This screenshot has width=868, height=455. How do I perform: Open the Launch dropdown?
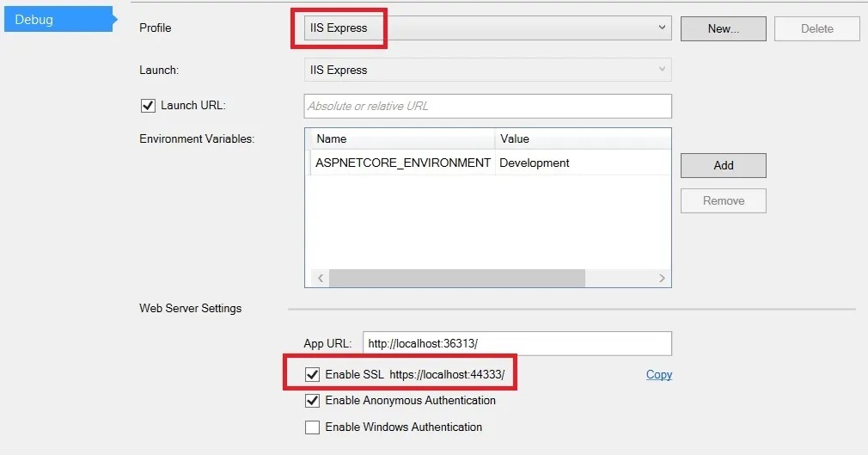click(x=487, y=70)
